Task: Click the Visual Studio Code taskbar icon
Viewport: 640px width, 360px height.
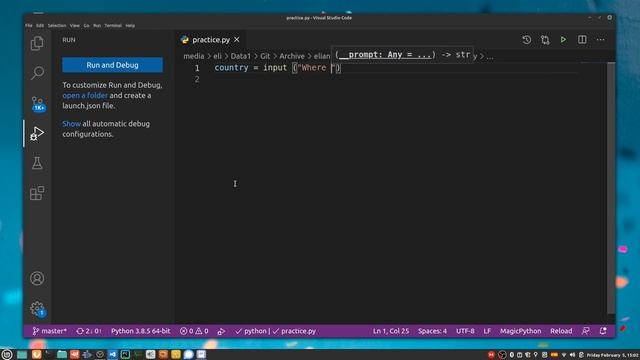Action: pyautogui.click(x=113, y=354)
